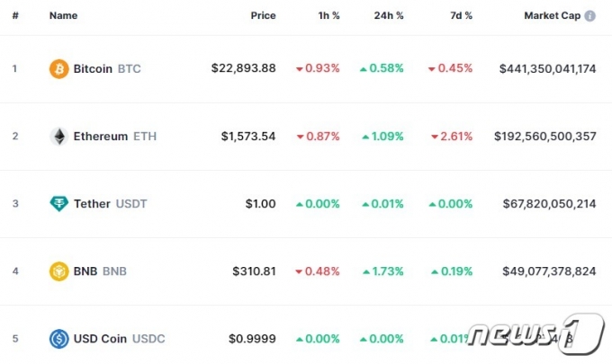Click the Bitcoin orange logo icon
Image resolution: width=612 pixels, height=364 pixels.
pyautogui.click(x=58, y=69)
